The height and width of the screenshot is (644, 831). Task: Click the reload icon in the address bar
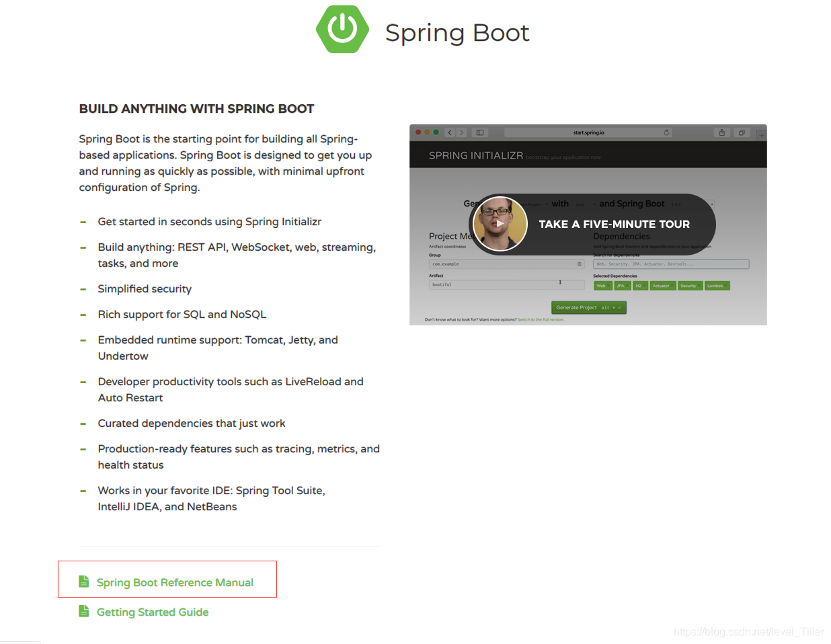point(667,132)
